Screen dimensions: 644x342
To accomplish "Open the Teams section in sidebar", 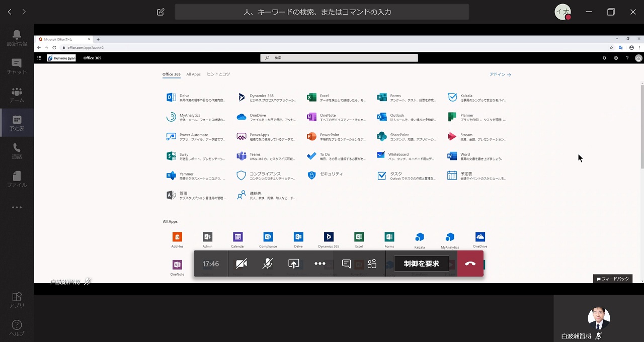I will [17, 95].
